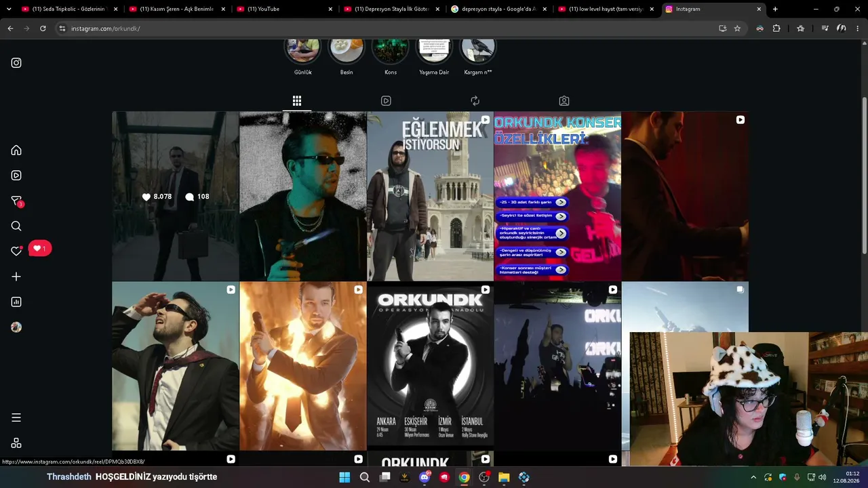Open the EĞLENMEK İSTİYORSUN reel

pos(430,196)
